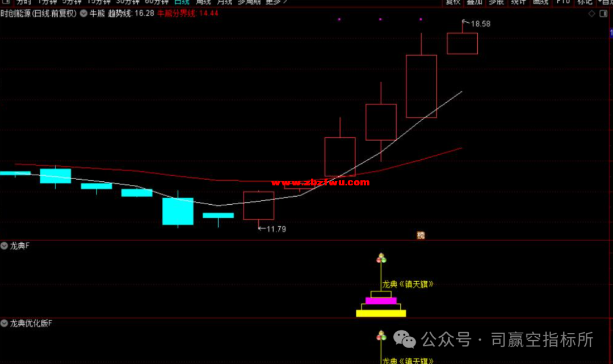The image size is (613, 364).
Task: Click the red 牛熊分界线: 14.44 readout
Action: (x=188, y=13)
